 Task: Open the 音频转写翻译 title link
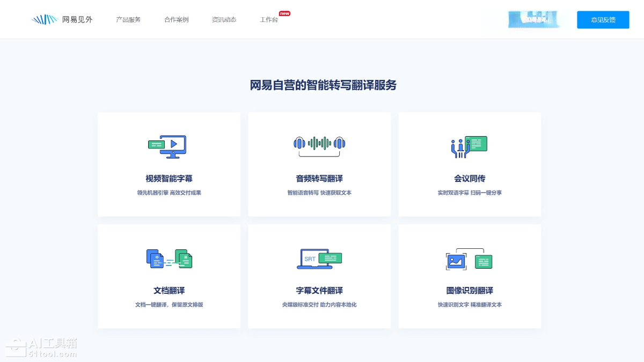coord(319,179)
